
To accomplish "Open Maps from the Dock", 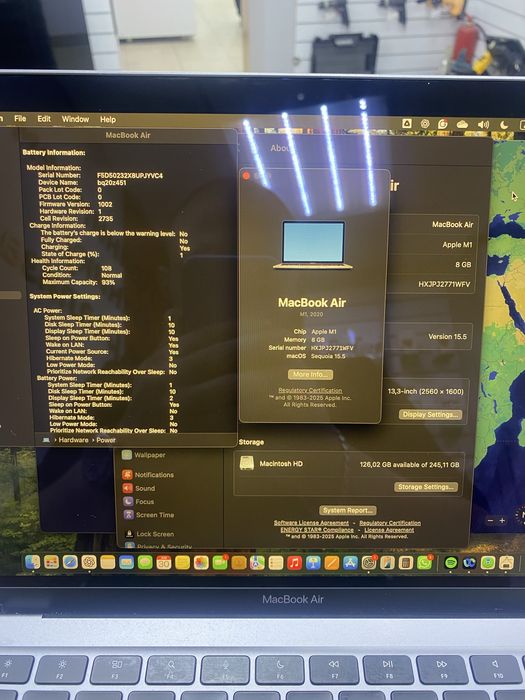I will [257, 563].
